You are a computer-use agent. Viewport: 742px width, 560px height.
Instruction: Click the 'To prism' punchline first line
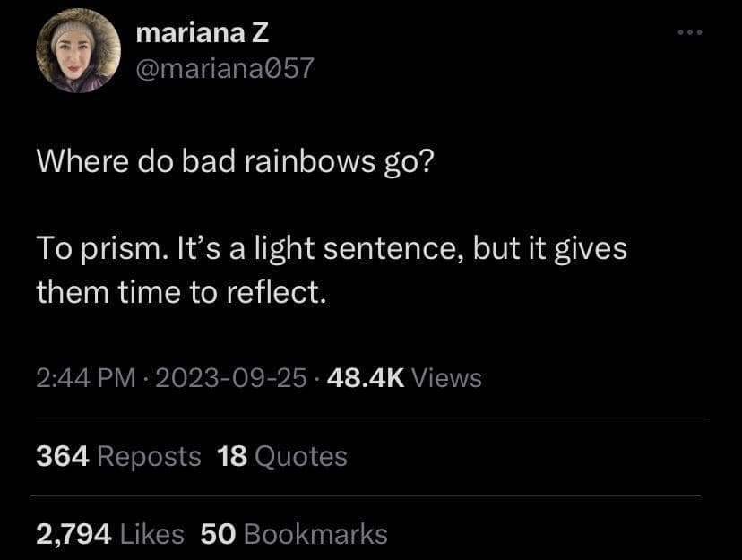coord(332,247)
